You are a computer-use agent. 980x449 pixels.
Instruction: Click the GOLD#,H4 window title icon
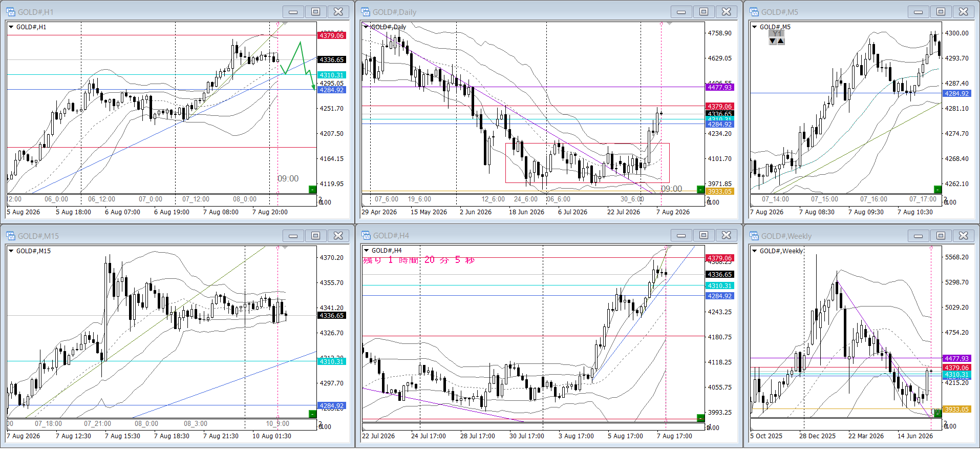tap(366, 236)
